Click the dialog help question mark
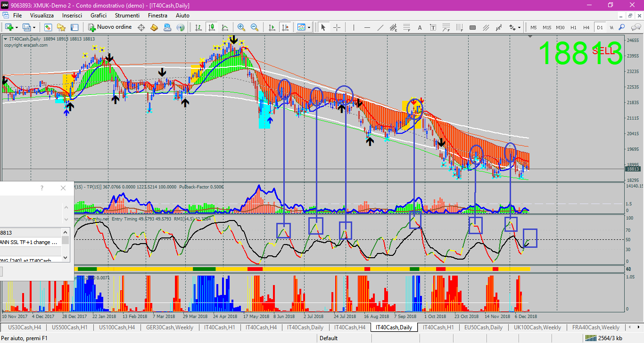 (x=42, y=188)
